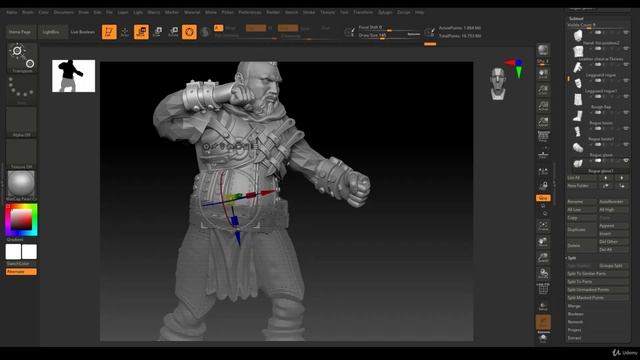Open the Transpose brush selector
Viewport: 640px width, 360px height.
point(22,58)
